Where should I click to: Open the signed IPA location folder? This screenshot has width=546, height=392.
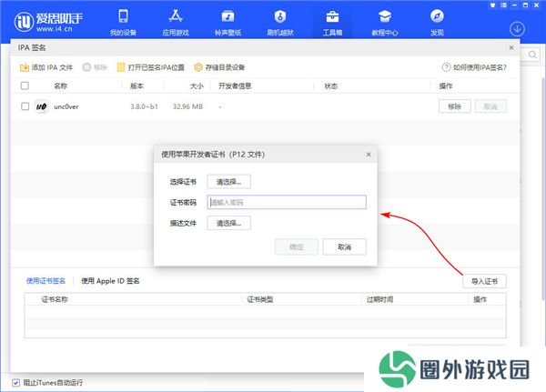[x=151, y=67]
